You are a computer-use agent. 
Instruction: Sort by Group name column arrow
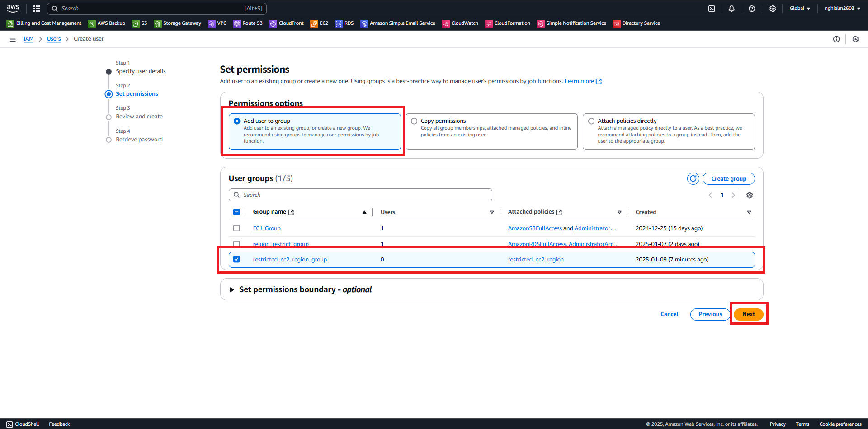coord(364,212)
